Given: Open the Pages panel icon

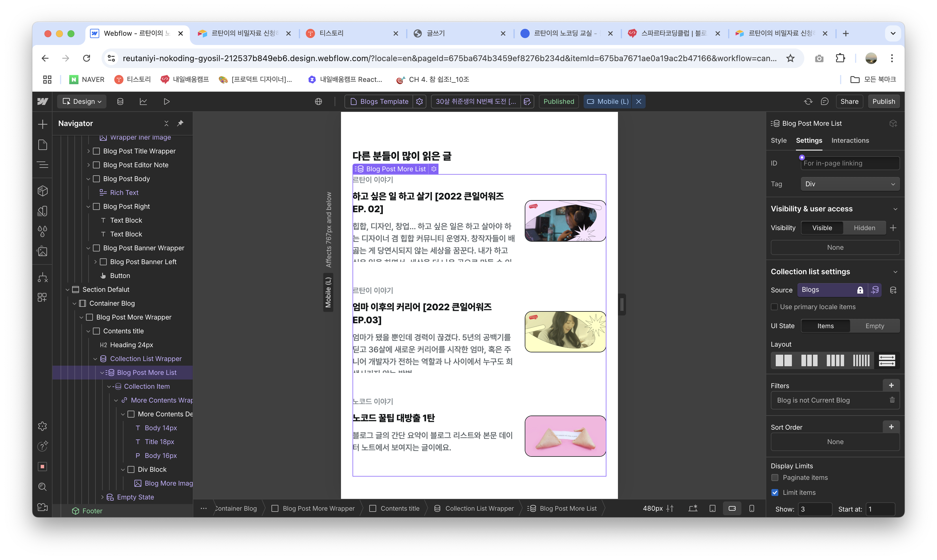Looking at the screenshot, I should [43, 145].
